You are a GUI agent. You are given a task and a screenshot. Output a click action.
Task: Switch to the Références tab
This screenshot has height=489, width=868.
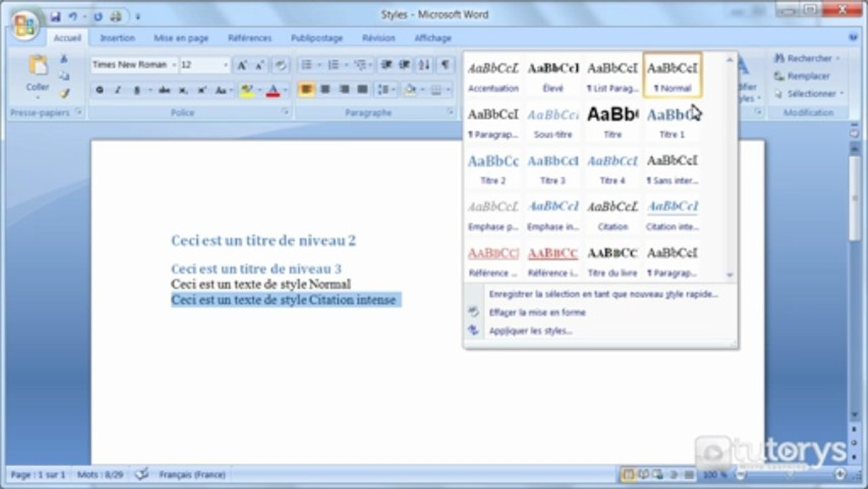(250, 39)
